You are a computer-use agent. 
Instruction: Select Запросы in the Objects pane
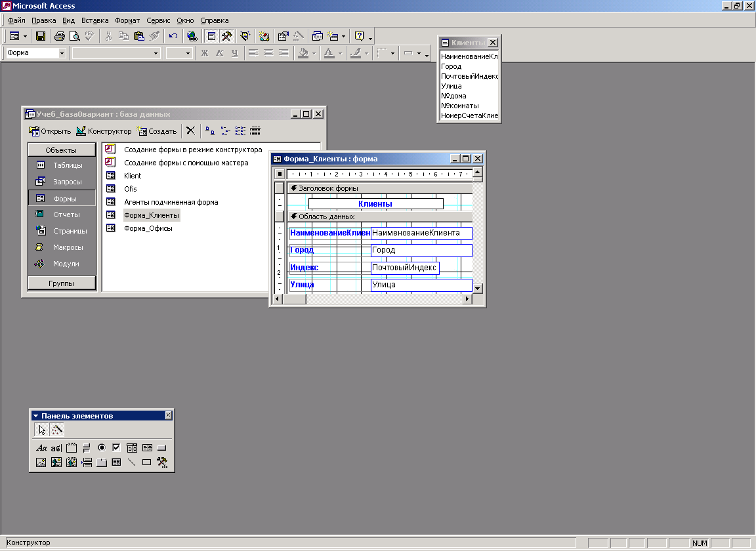tap(62, 182)
